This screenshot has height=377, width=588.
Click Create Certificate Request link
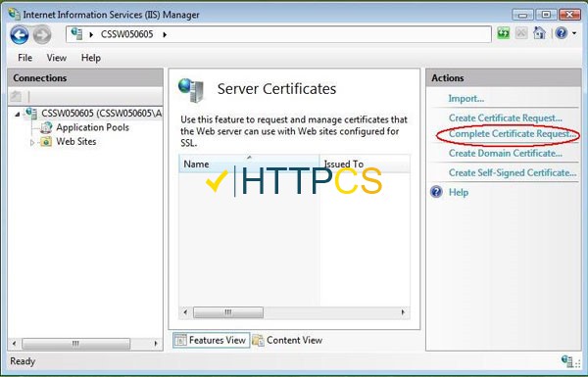click(x=506, y=118)
